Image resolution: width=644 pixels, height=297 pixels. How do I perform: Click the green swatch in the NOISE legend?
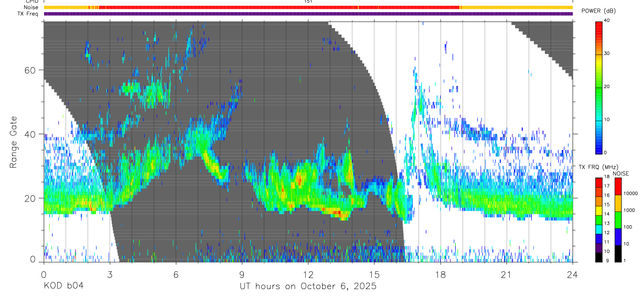point(618,219)
